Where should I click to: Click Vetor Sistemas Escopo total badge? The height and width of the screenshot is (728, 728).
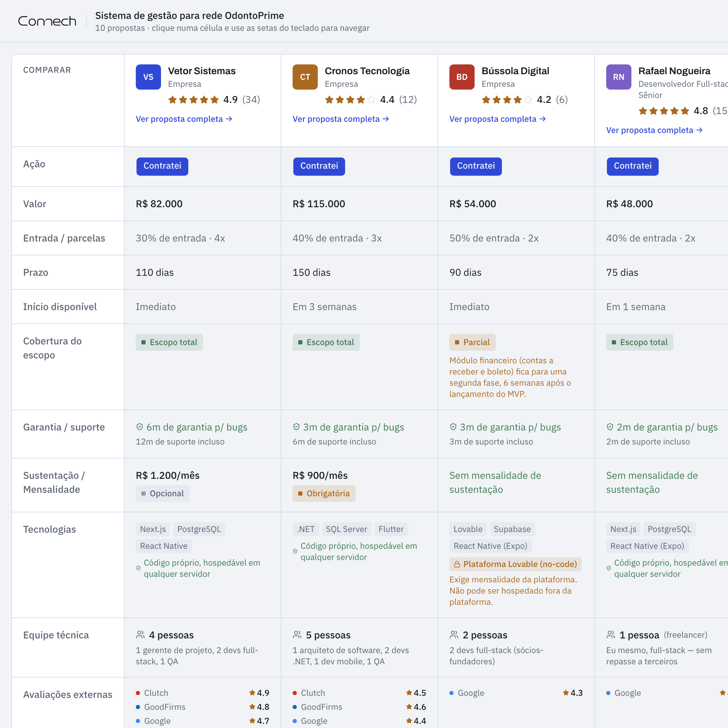[169, 342]
